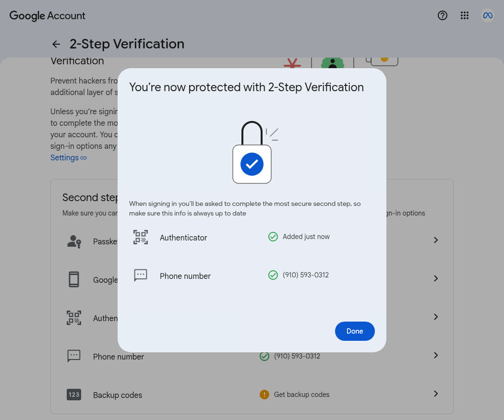Expand the Phone number row chevron

(x=436, y=355)
